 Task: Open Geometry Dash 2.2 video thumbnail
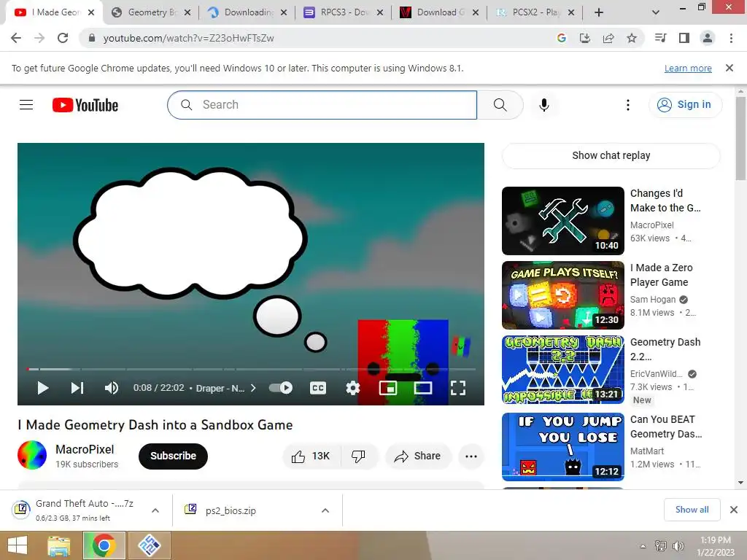coord(562,370)
